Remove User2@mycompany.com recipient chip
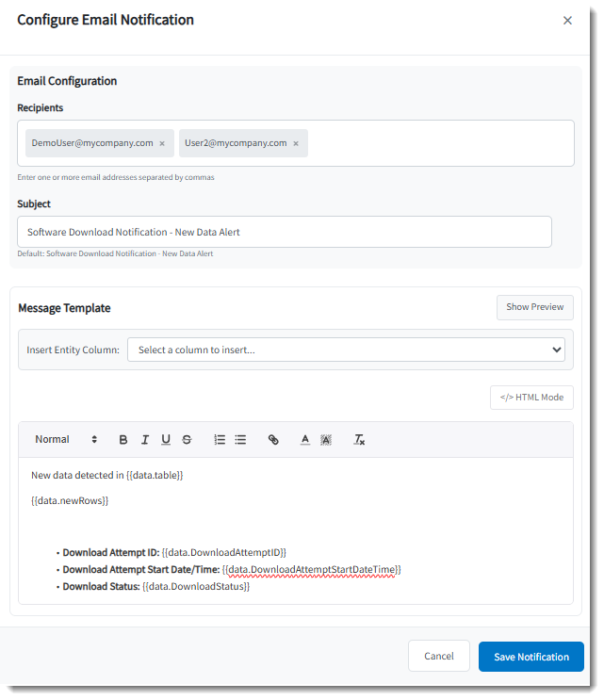This screenshot has width=604, height=700. pos(296,144)
